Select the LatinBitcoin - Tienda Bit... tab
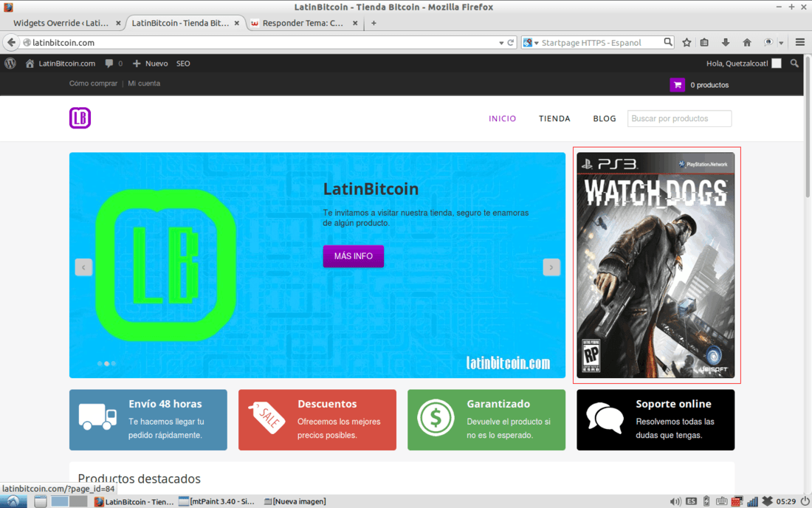 pos(180,23)
